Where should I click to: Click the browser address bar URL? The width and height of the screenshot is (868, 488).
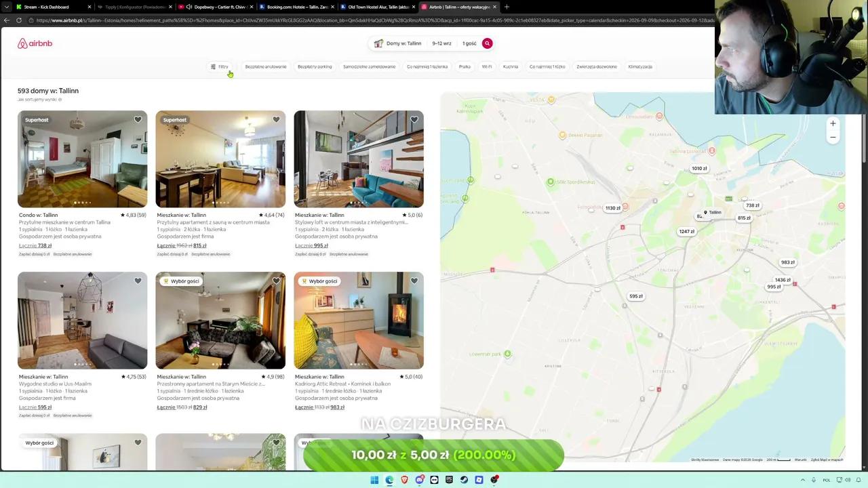pos(373,20)
